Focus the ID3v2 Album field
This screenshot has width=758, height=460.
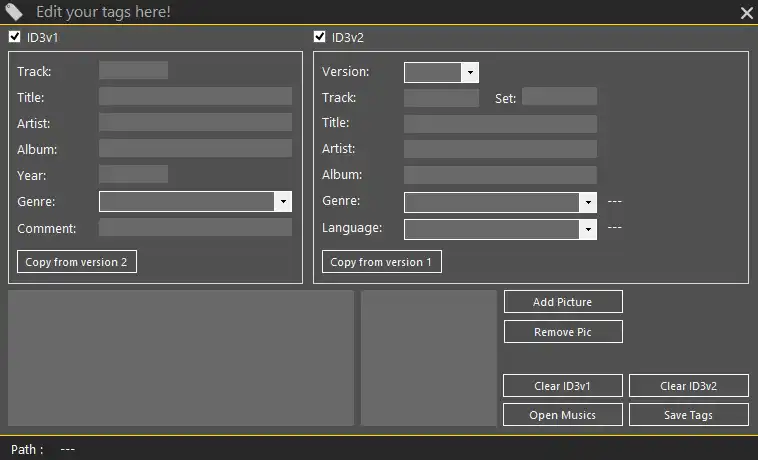point(500,175)
